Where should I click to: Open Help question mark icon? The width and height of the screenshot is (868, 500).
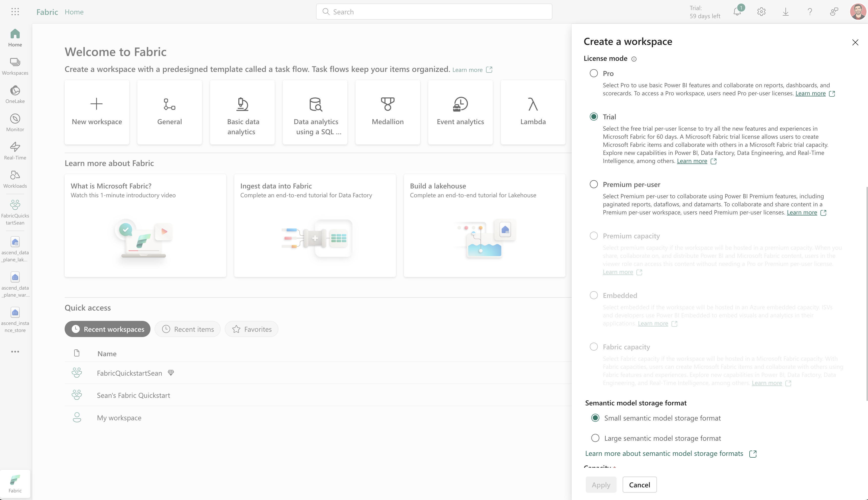[x=810, y=12]
